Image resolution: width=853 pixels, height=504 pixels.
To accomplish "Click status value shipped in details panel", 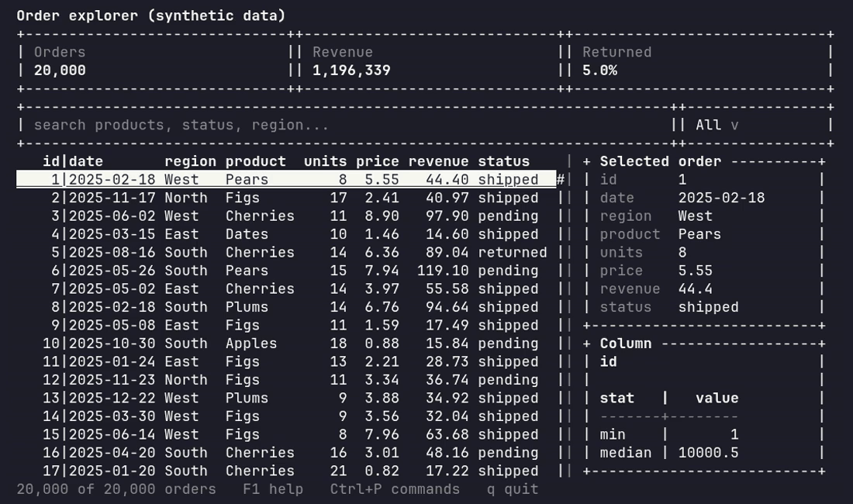I will click(x=708, y=307).
